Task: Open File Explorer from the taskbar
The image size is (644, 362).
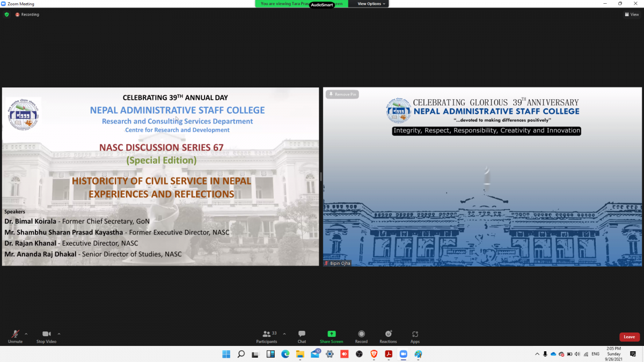Action: click(300, 354)
